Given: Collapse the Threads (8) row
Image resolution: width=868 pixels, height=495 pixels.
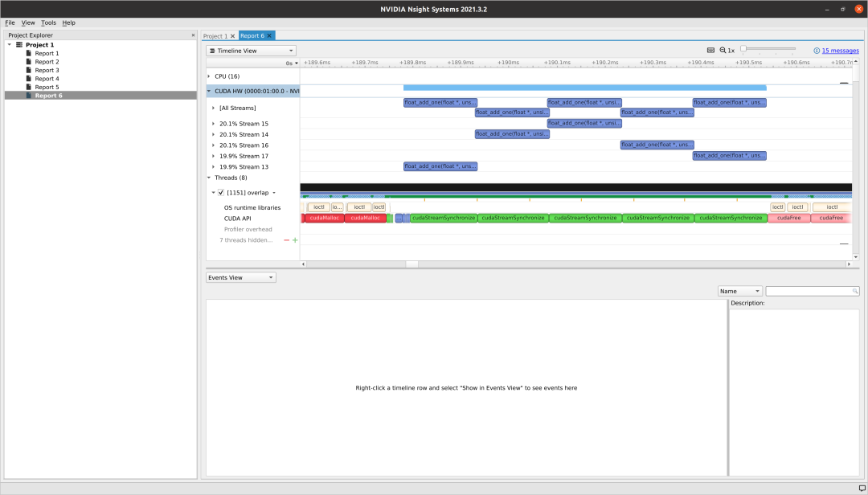Looking at the screenshot, I should (x=209, y=178).
